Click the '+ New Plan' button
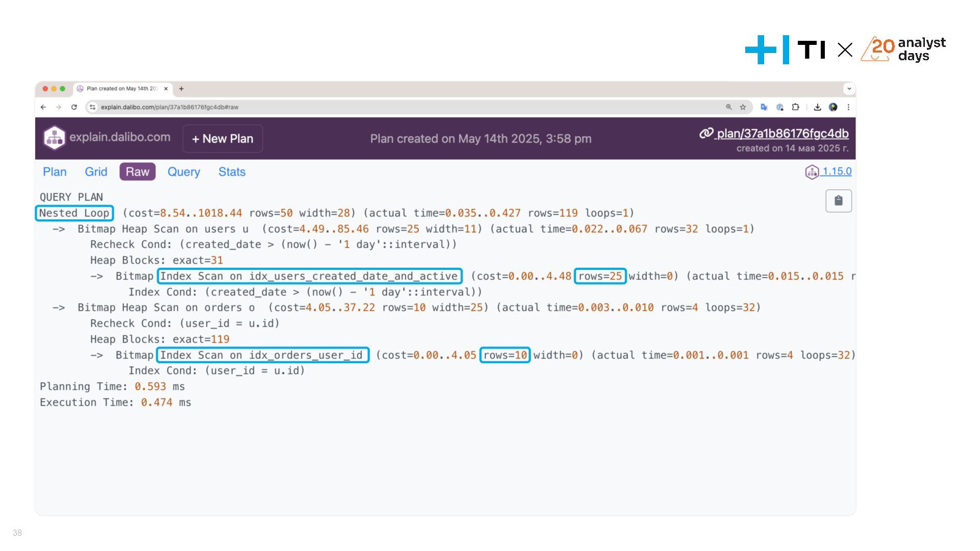980x551 pixels. click(x=223, y=139)
